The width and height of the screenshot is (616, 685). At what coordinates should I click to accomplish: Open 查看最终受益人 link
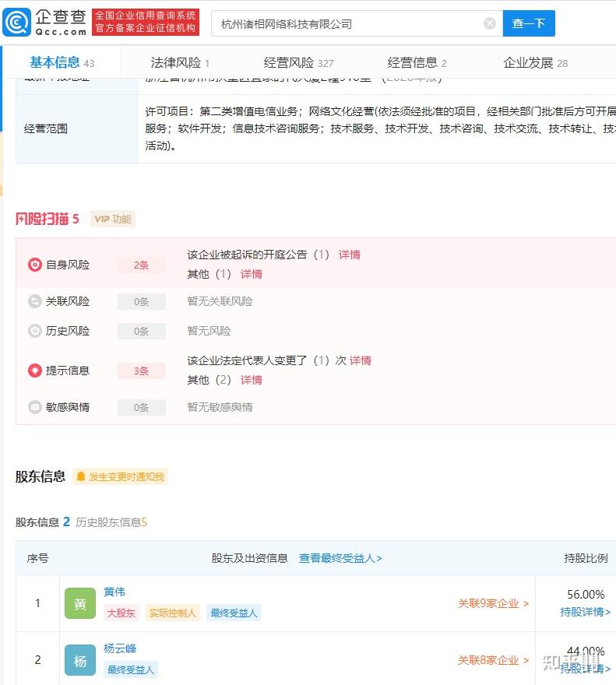(340, 558)
